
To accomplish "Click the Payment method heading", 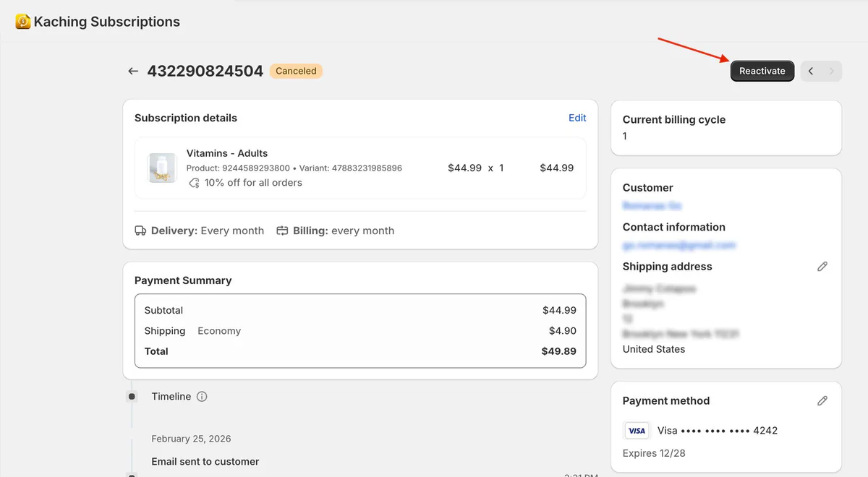I will click(x=666, y=401).
